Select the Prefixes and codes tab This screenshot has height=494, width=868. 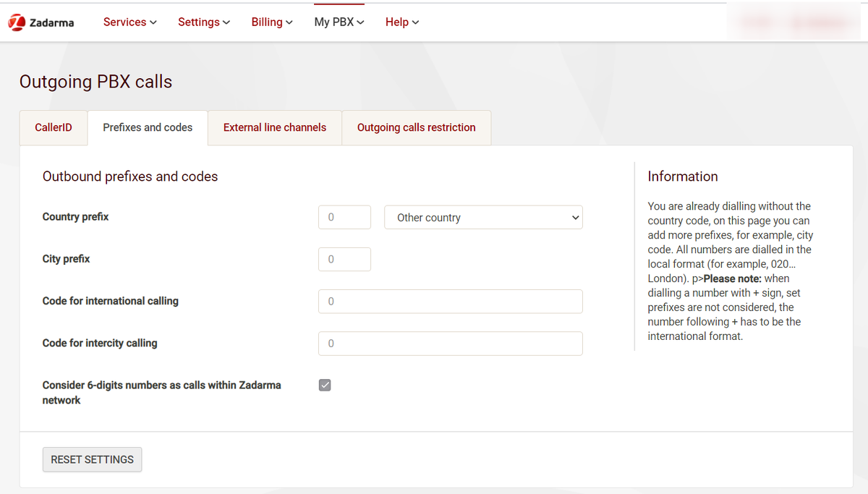click(x=148, y=128)
